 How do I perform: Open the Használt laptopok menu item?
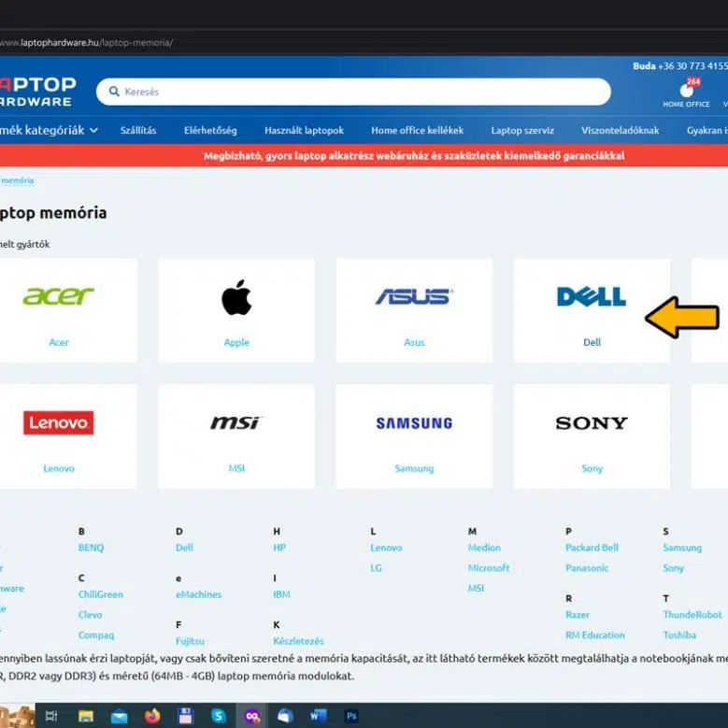(x=304, y=131)
